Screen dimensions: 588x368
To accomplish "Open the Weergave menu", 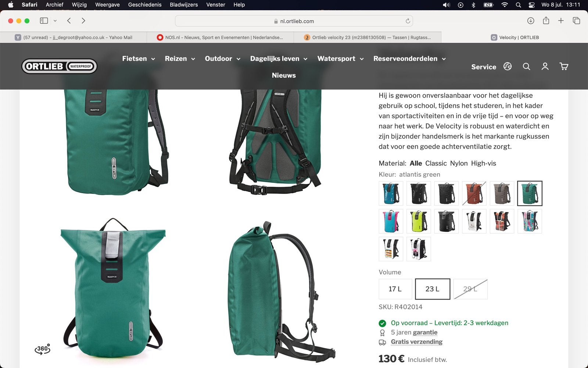I will (107, 5).
